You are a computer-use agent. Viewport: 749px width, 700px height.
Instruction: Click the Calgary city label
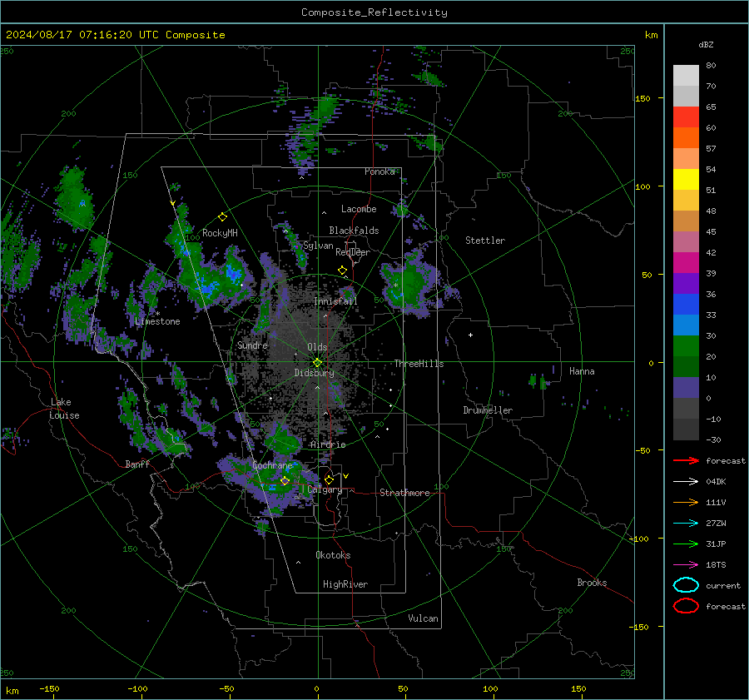pos(325,489)
